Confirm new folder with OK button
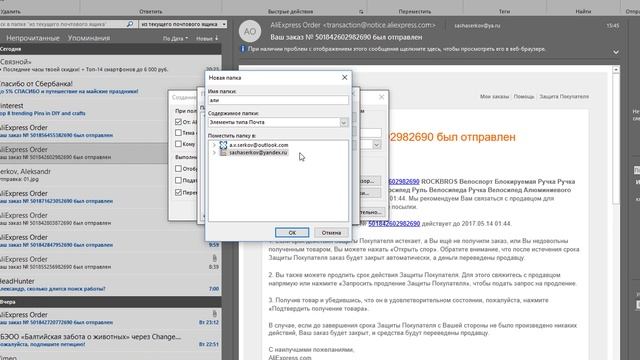Image resolution: width=640 pixels, height=360 pixels. 292,233
